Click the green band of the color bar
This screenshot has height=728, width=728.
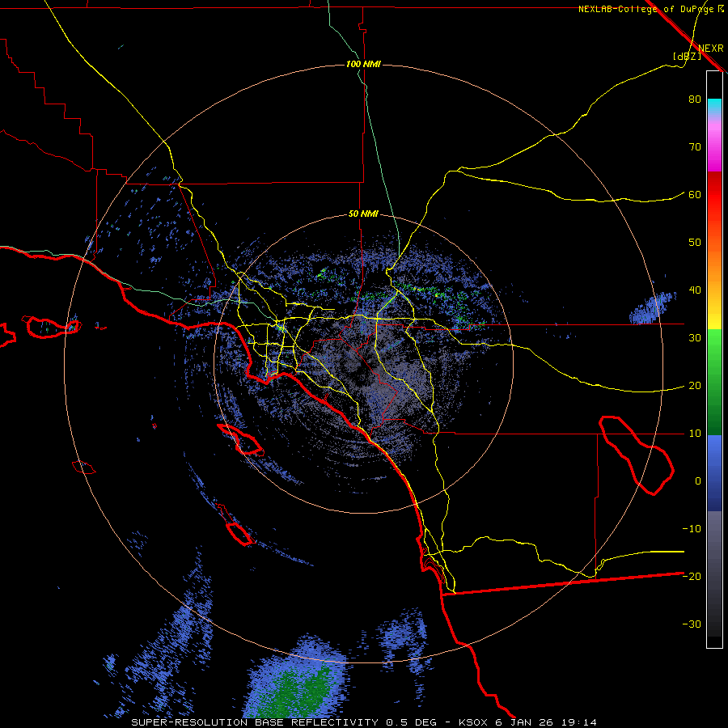point(714,382)
